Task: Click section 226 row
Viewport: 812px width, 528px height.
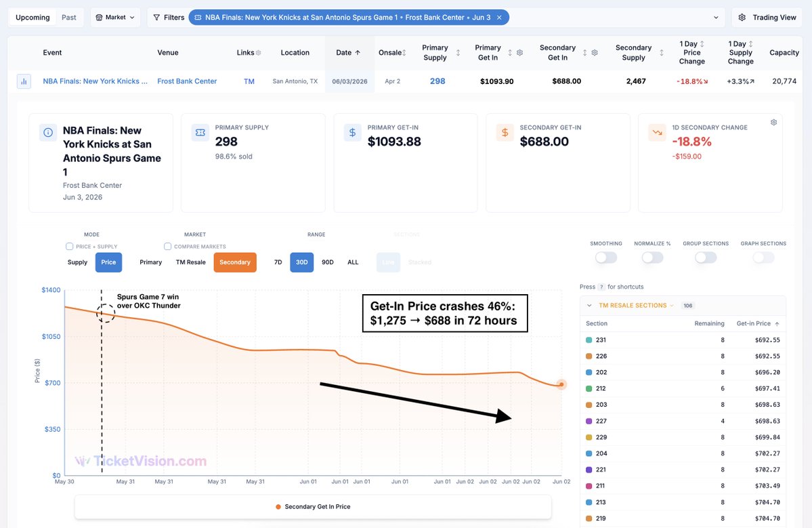Action: [683, 357]
